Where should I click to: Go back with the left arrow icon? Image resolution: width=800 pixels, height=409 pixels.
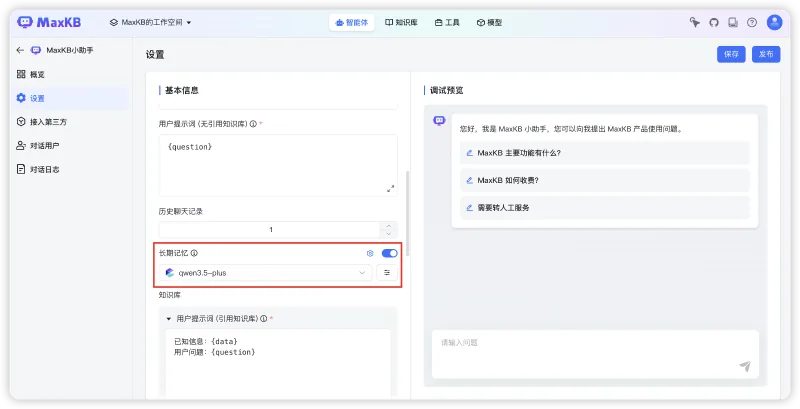tap(20, 50)
